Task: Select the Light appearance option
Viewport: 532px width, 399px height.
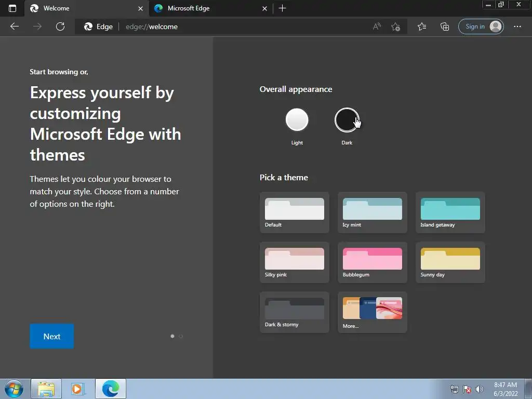Action: click(x=297, y=120)
